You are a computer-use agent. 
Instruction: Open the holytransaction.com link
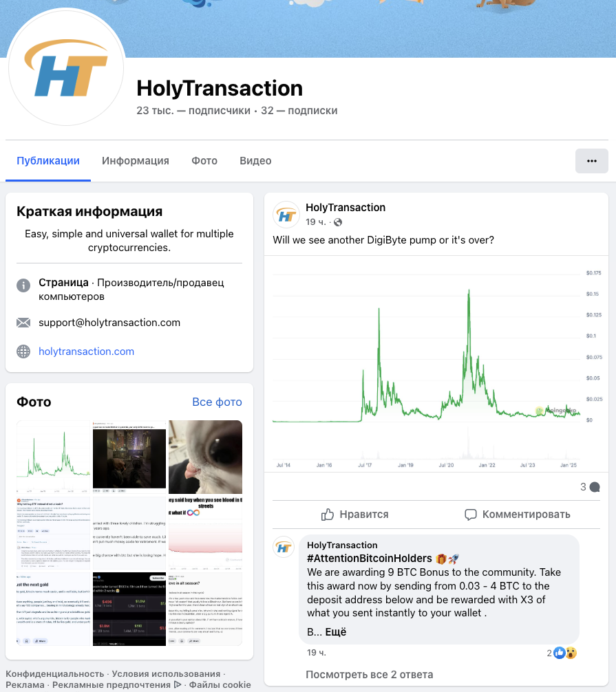point(86,352)
